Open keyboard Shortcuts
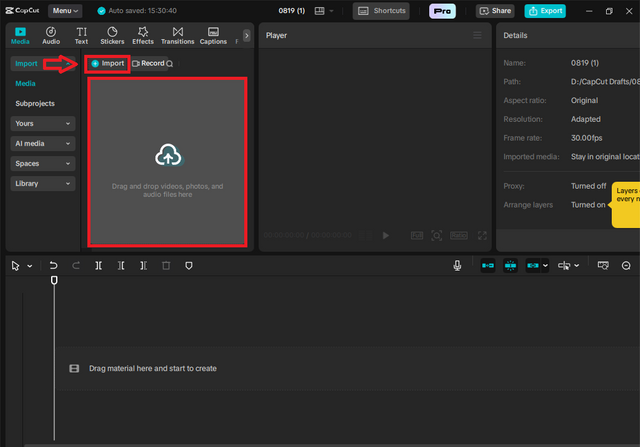This screenshot has height=447, width=640. pos(381,11)
